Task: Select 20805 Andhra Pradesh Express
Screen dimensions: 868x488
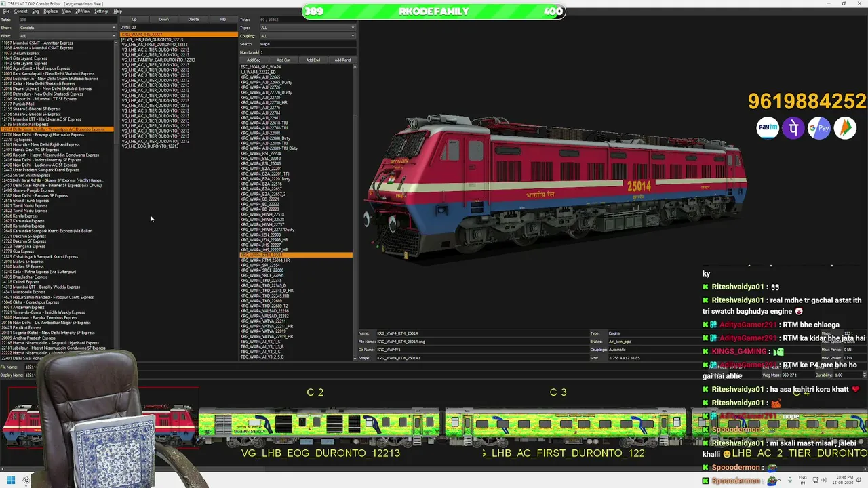Action: pyautogui.click(x=58, y=338)
